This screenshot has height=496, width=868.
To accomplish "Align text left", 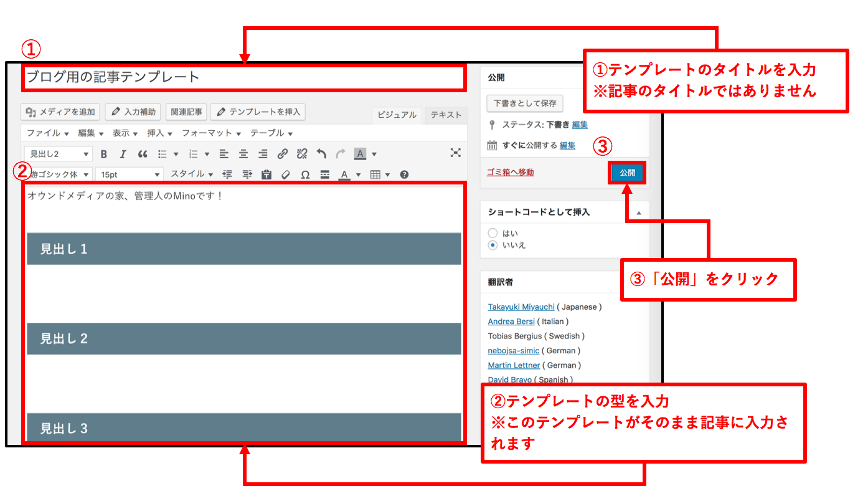I will point(224,154).
